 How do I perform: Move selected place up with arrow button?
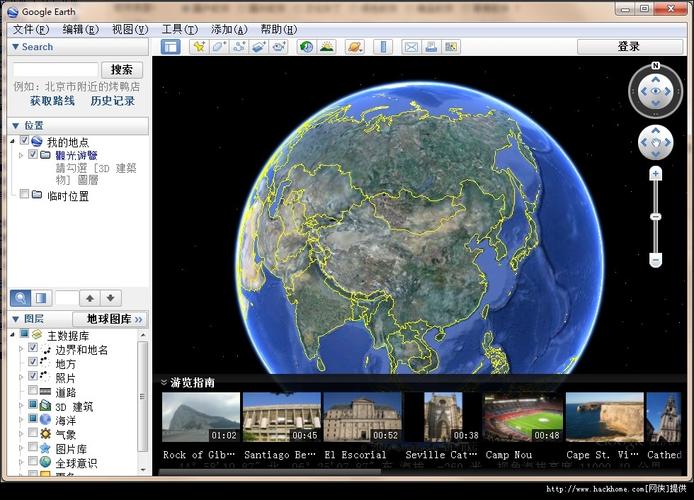coord(90,298)
